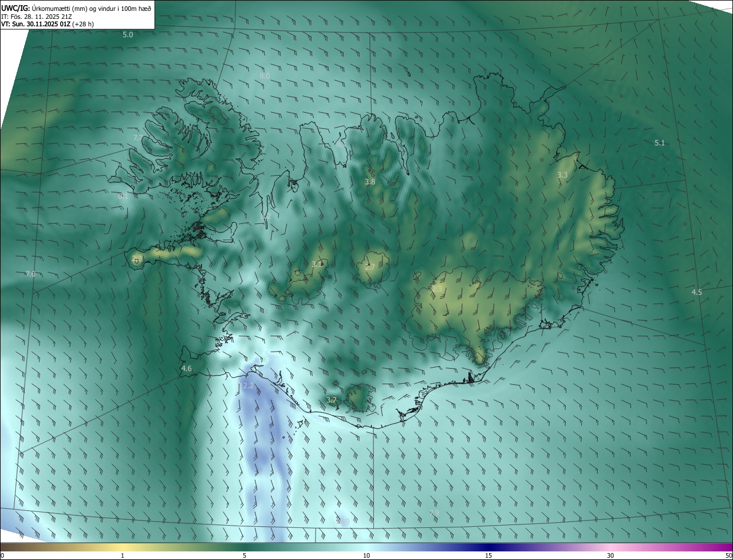This screenshot has width=733, height=560.
Task: Click the 3.3 value in northeast Iceland
Action: (x=563, y=175)
